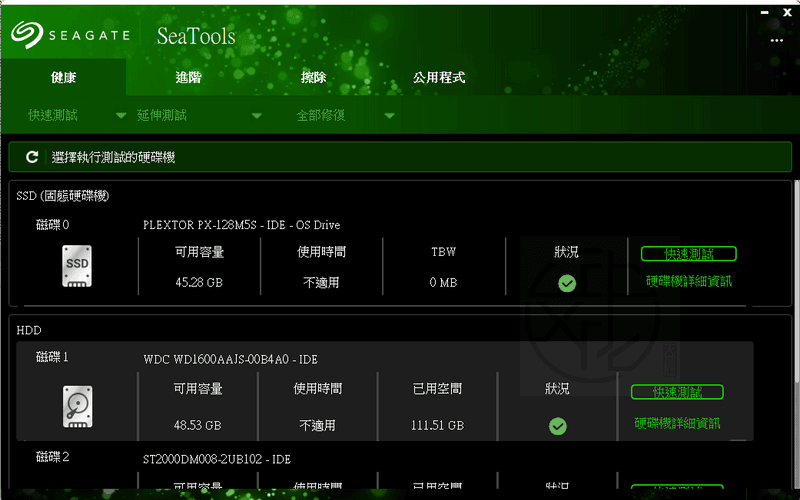Click the 已用空間 label for WDC drive

(x=437, y=389)
